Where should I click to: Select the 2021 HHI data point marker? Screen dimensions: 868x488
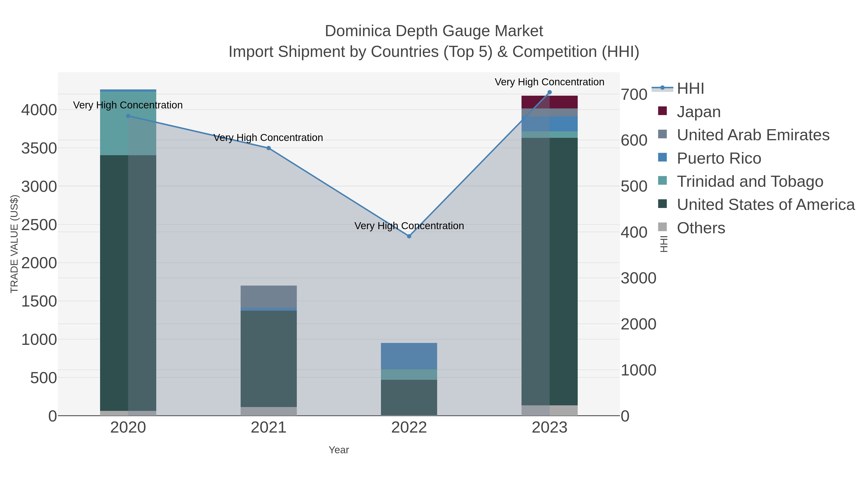(x=269, y=148)
